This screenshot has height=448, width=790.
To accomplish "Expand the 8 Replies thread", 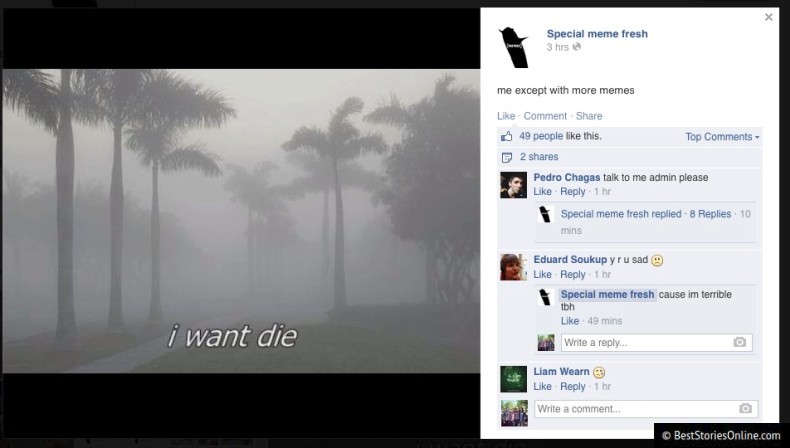I will click(710, 214).
